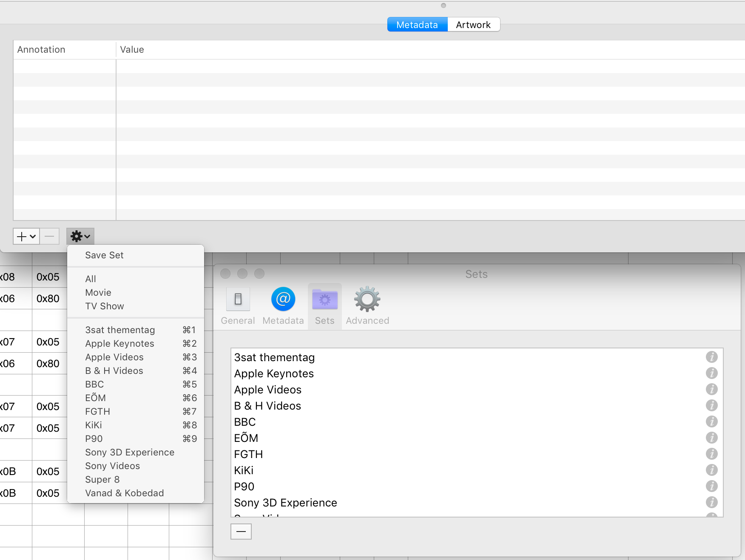The image size is (745, 560).
Task: Click the minus button below the Sets list
Action: tap(241, 532)
